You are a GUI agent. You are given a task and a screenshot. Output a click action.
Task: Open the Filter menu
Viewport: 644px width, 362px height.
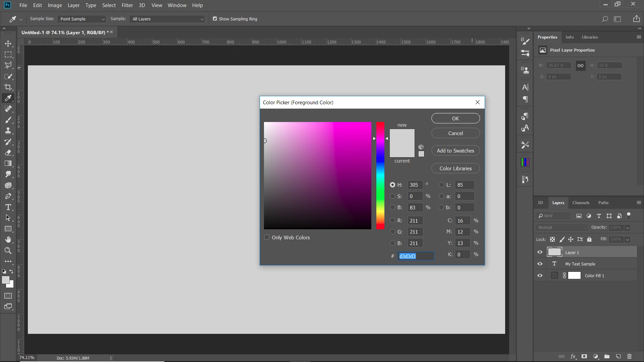tap(127, 5)
